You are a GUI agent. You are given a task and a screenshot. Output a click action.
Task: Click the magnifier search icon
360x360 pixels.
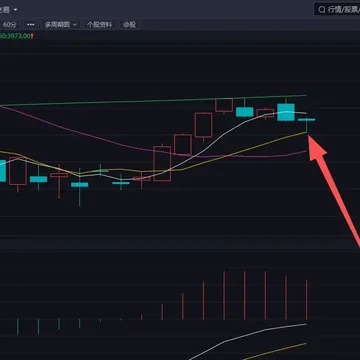pyautogui.click(x=322, y=10)
